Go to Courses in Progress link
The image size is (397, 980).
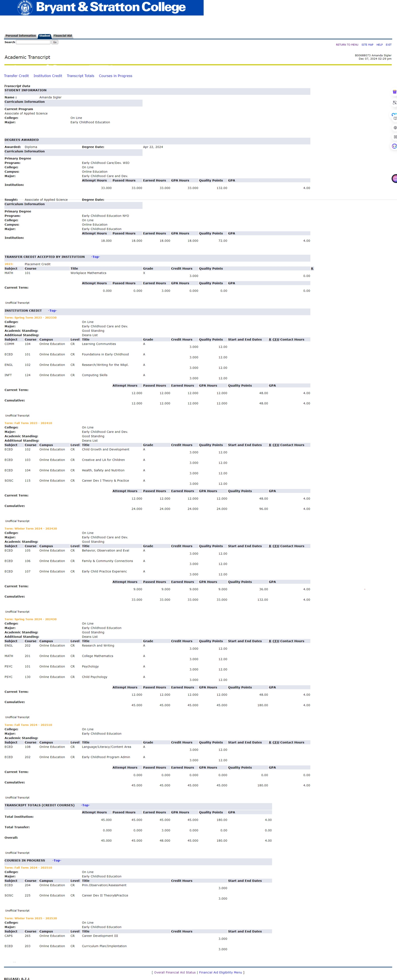click(x=115, y=76)
